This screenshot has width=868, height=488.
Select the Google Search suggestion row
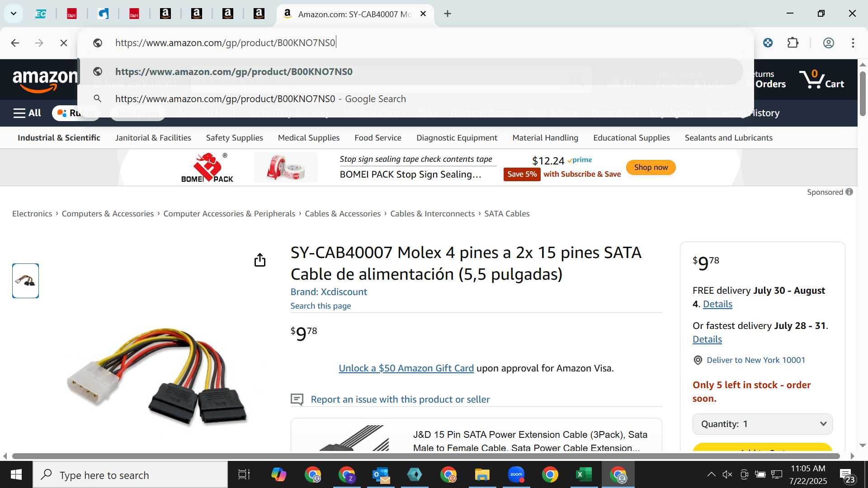point(410,99)
